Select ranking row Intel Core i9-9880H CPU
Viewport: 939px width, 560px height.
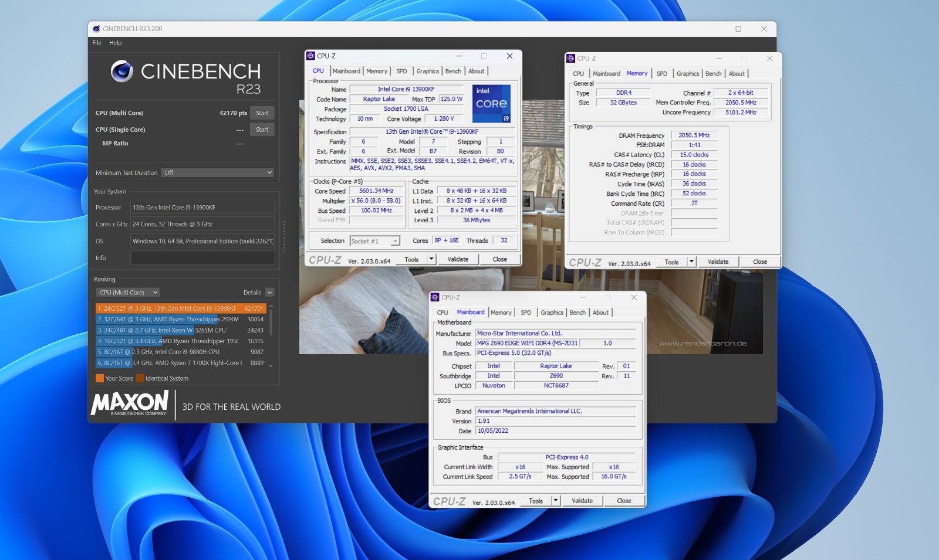(181, 352)
